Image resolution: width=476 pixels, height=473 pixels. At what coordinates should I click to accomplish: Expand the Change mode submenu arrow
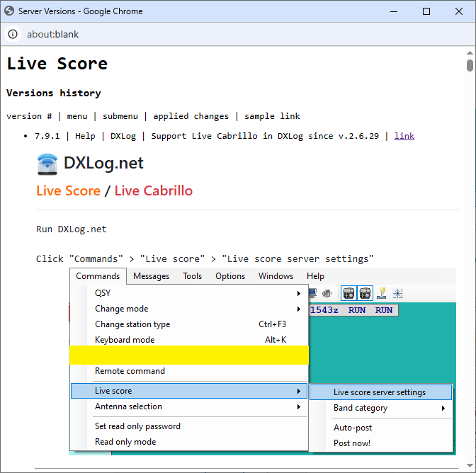(299, 309)
